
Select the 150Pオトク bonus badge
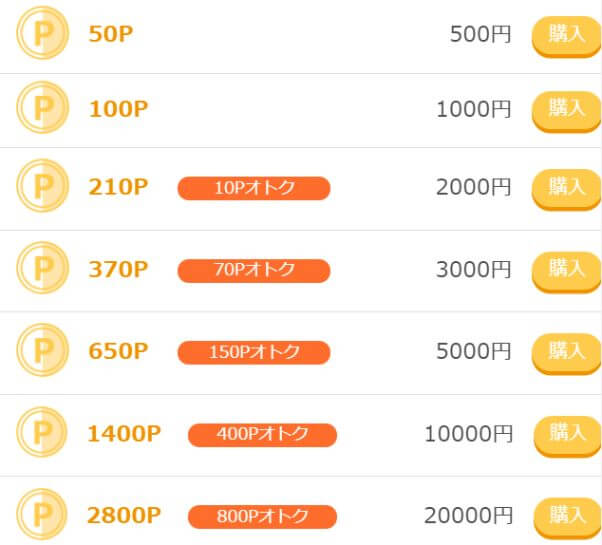(x=254, y=352)
